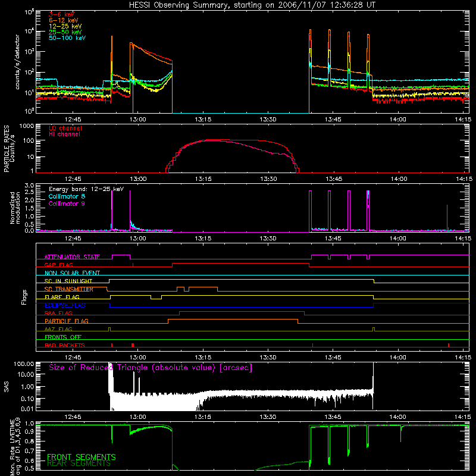Click the GAP FLAG label
The height and width of the screenshot is (476, 476).
click(x=58, y=265)
